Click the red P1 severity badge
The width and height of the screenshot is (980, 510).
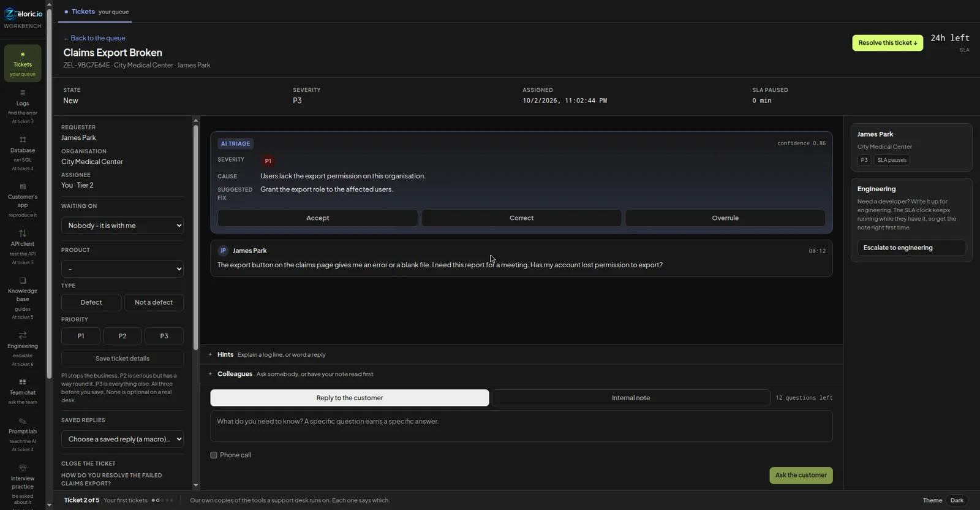pos(268,161)
